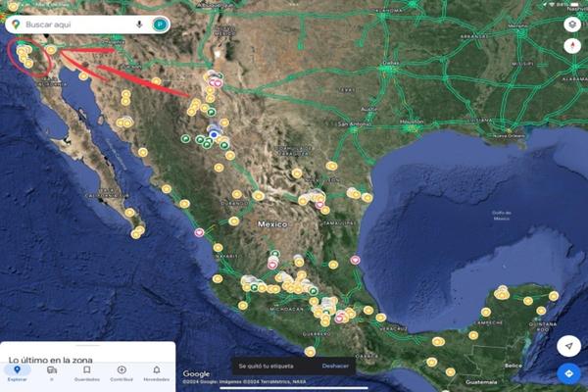Open the profile avatar account menu
Image resolution: width=588 pixels, height=392 pixels.
click(160, 24)
